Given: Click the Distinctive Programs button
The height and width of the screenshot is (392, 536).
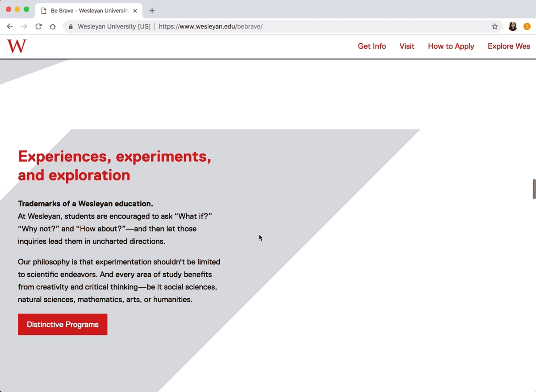Looking at the screenshot, I should (x=63, y=325).
